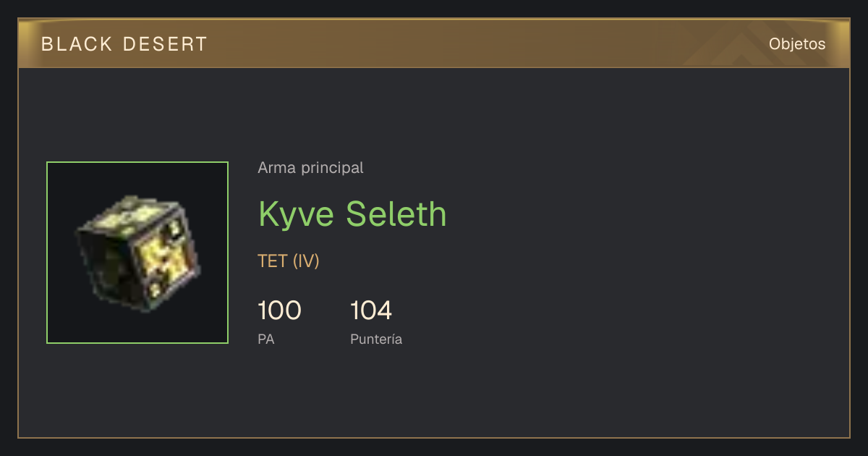
Task: Click the 100 PA stat value
Action: point(279,311)
